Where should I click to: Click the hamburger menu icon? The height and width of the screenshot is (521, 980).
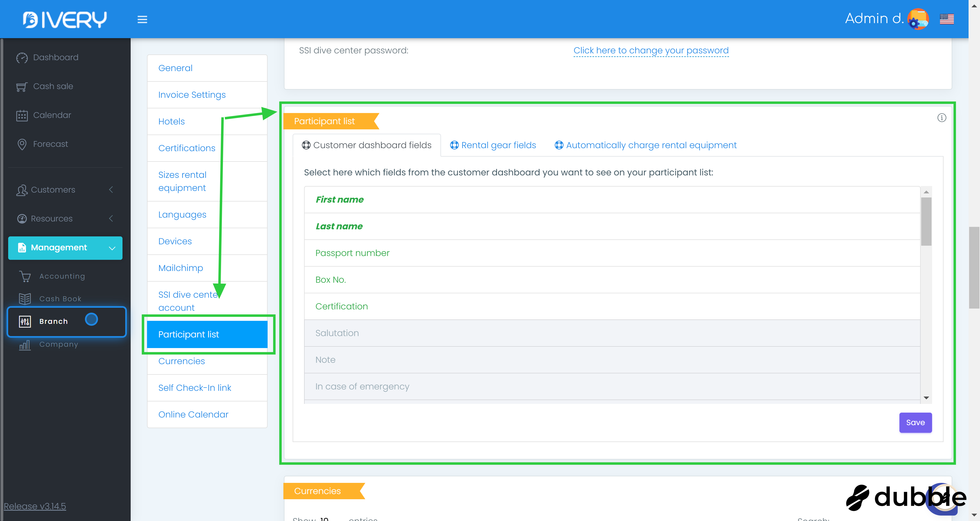point(142,19)
